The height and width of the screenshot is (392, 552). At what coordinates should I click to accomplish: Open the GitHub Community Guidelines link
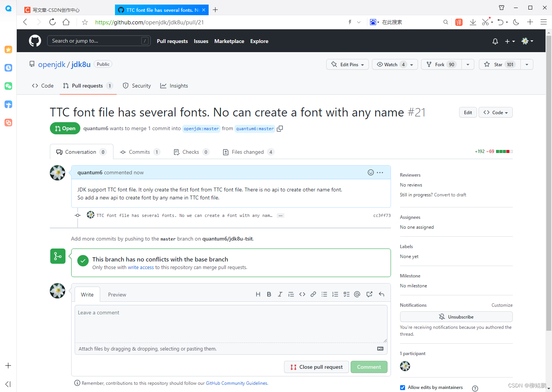click(236, 383)
